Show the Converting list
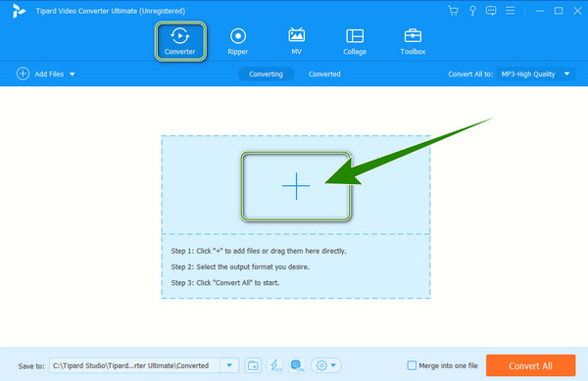The height and width of the screenshot is (381, 588). click(266, 74)
